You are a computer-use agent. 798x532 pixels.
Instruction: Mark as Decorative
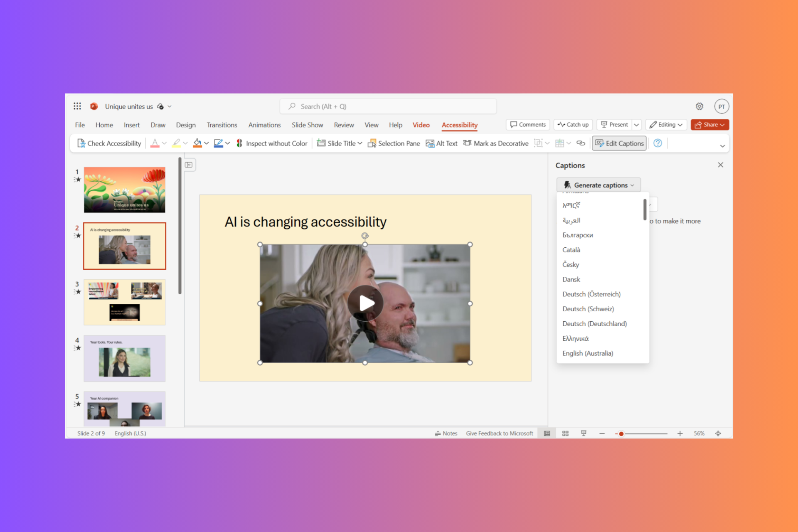coord(496,143)
